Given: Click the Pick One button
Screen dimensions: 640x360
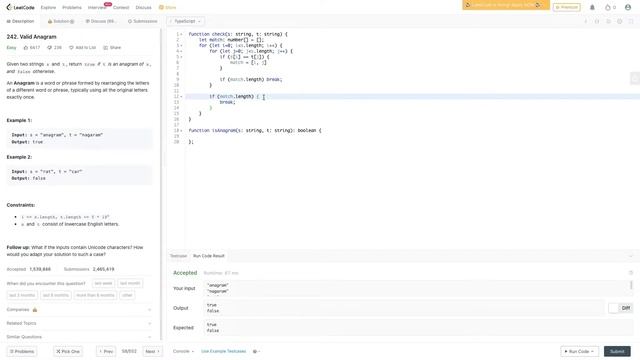Looking at the screenshot, I should [68, 351].
